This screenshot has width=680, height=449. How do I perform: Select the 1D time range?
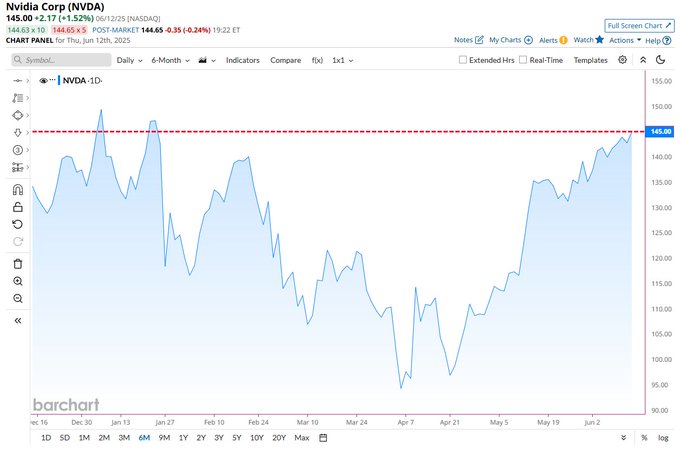point(46,438)
